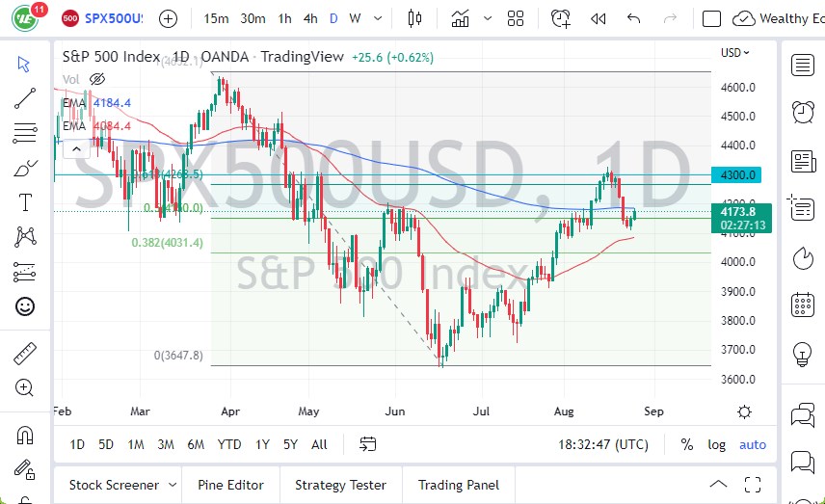Screen dimensions: 825x504
Task: Expand the Stock Screener dropdown arrow
Action: [x=173, y=485]
